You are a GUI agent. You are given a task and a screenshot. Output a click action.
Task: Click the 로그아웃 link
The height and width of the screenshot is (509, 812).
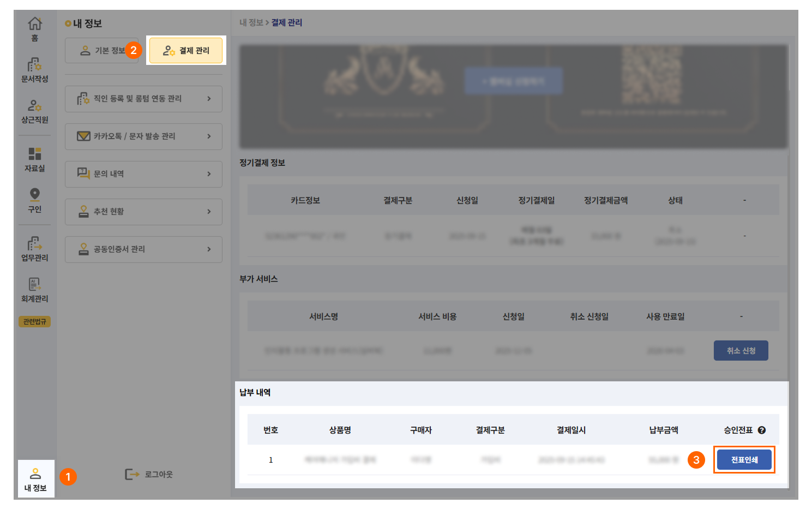click(x=149, y=475)
